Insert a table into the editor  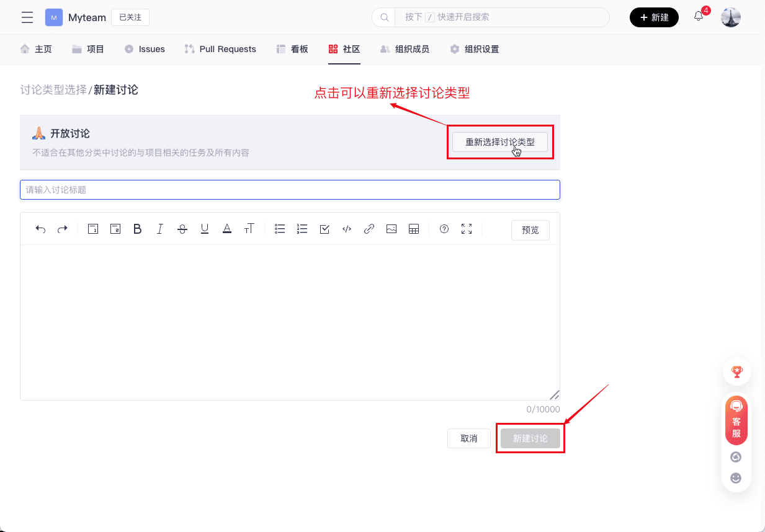[x=414, y=229]
